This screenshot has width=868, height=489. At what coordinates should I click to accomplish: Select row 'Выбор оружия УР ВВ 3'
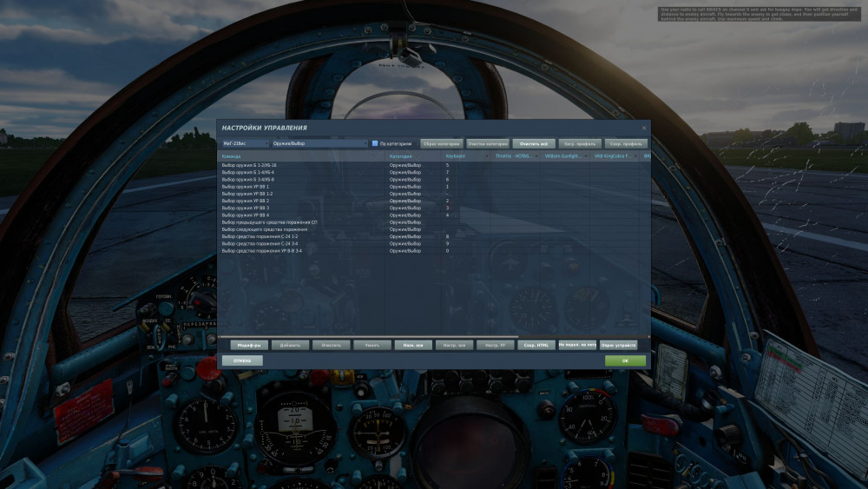point(433,208)
